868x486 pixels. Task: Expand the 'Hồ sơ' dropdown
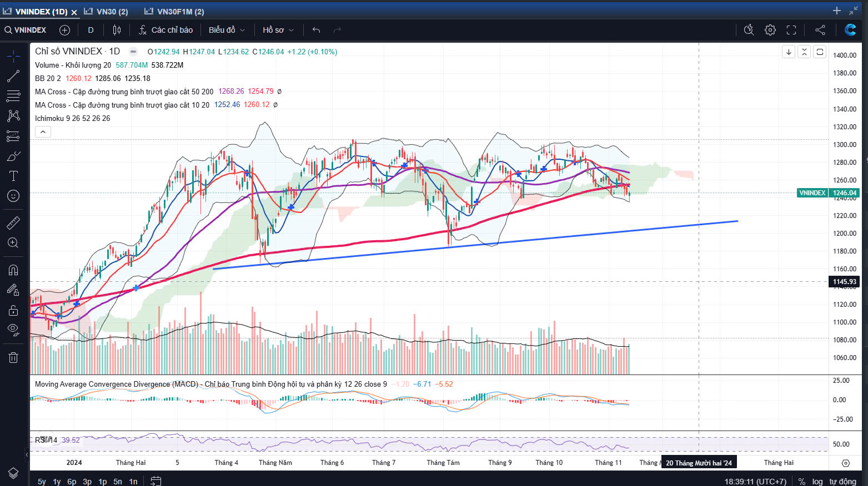pyautogui.click(x=278, y=30)
